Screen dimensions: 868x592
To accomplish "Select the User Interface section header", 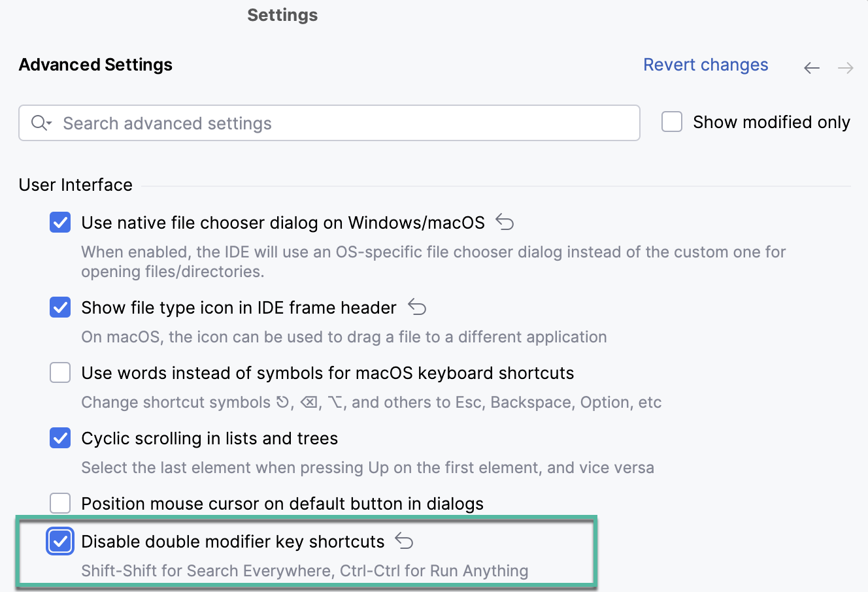I will 75,185.
